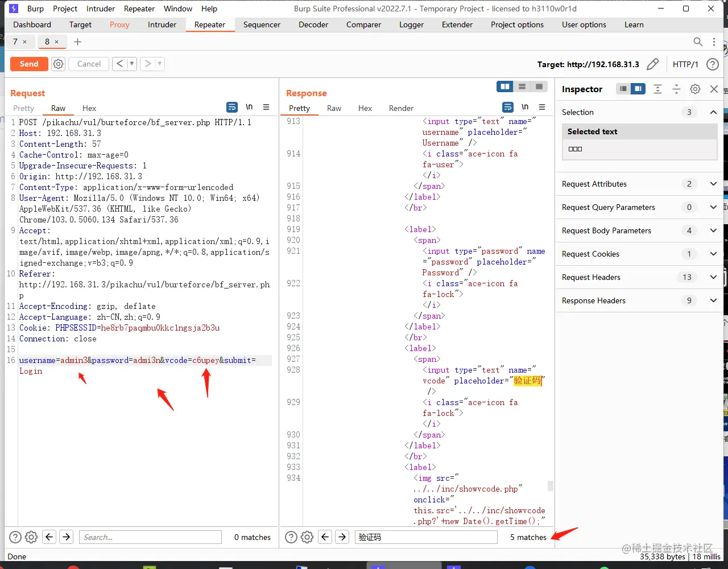Click Inspector collapse-all sections icon
The image size is (728, 569).
[x=676, y=89]
